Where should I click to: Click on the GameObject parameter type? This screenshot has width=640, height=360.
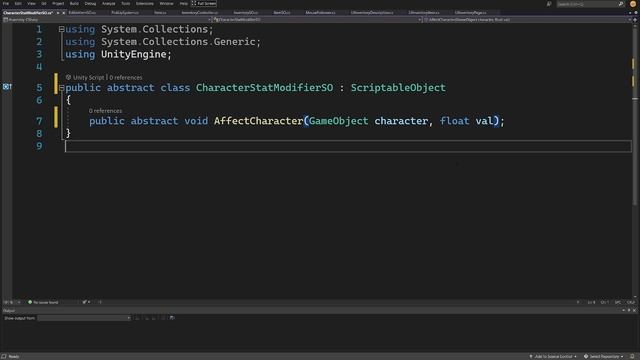(338, 121)
